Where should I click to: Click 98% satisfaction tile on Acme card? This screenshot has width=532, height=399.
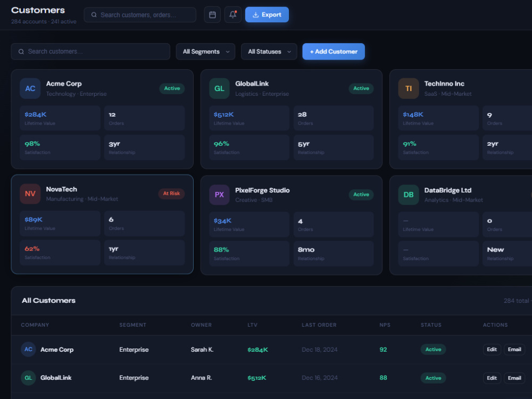[60, 147]
